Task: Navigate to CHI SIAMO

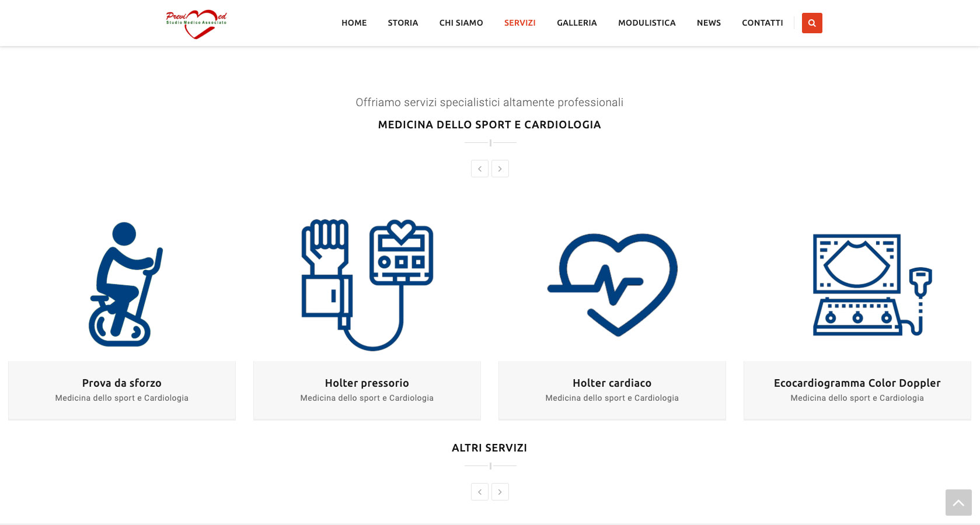Action: 461,23
